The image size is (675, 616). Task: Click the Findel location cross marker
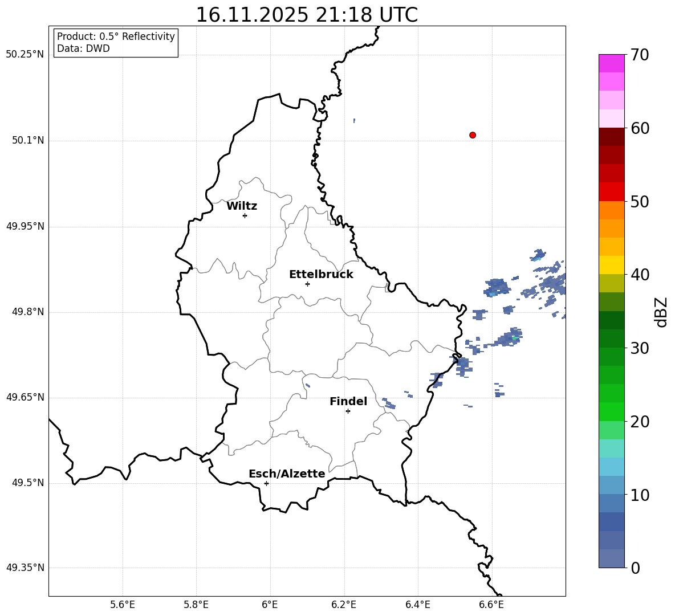348,411
